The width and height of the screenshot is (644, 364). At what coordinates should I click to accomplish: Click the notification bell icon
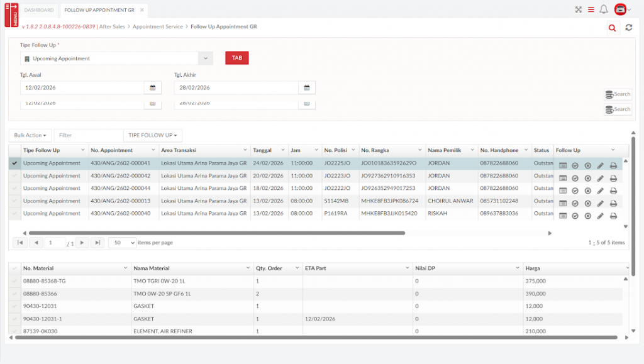(x=604, y=9)
